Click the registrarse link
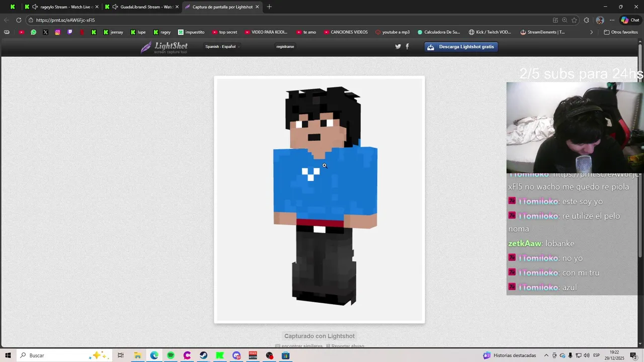The height and width of the screenshot is (362, 644). pyautogui.click(x=285, y=47)
